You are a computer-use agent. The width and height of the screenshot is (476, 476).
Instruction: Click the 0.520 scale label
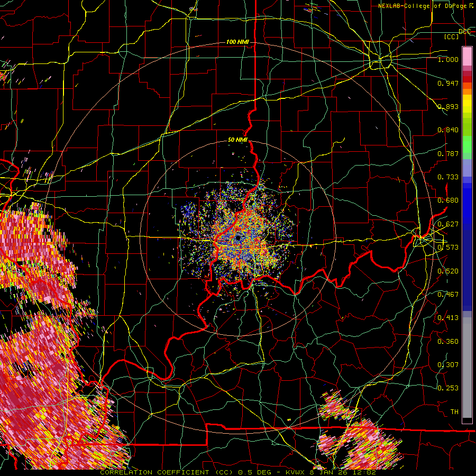(448, 271)
